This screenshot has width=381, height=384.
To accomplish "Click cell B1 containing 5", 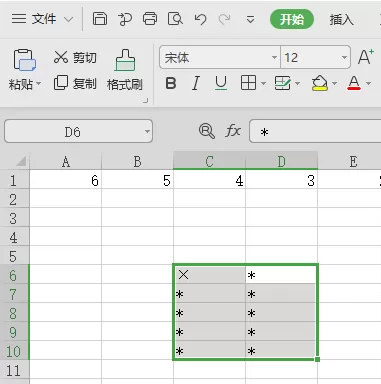I will (x=137, y=180).
